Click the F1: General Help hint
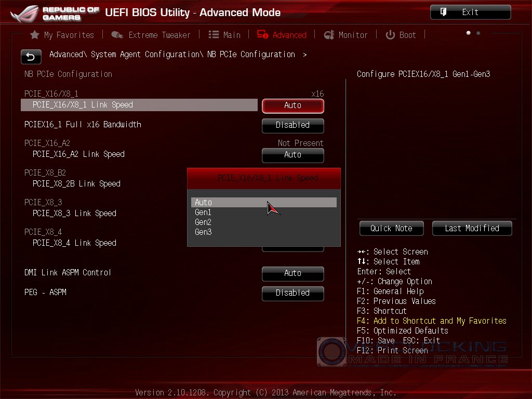This screenshot has width=532, height=399. [x=390, y=291]
